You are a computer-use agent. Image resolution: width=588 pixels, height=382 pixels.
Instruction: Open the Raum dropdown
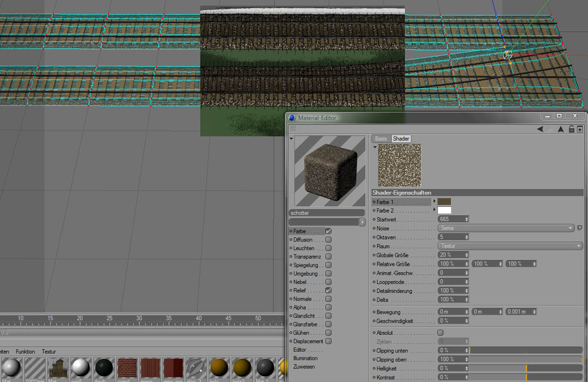click(x=510, y=246)
